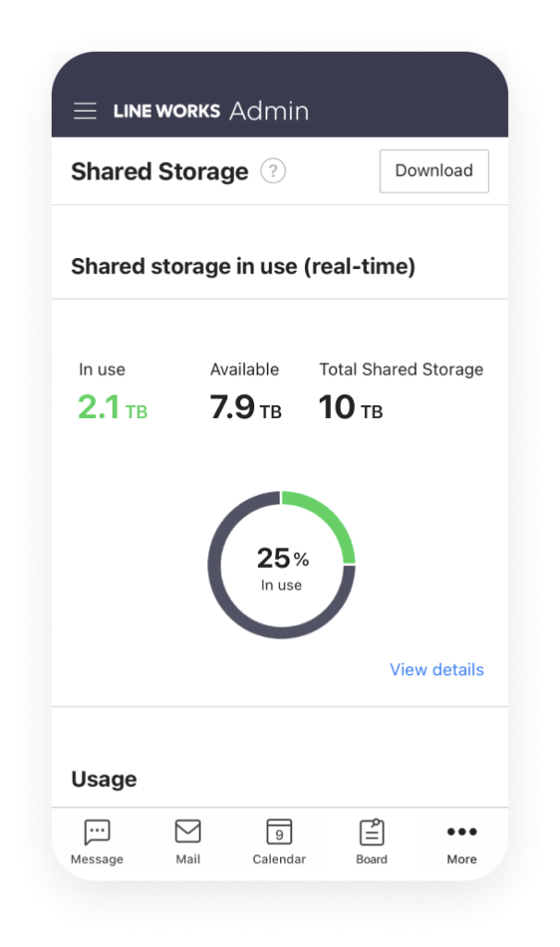Screen dimensions: 560x947
Task: Click the 2.1 TB in use value
Action: coord(112,407)
